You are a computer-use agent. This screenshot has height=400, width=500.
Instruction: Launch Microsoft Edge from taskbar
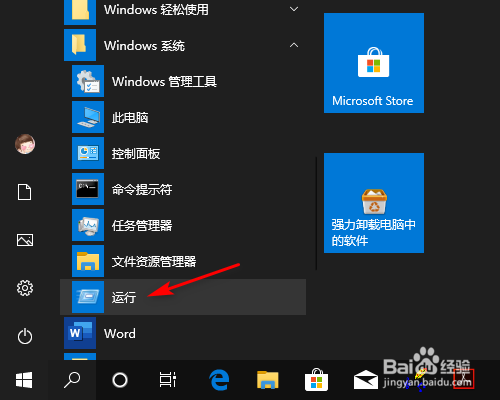pos(219,380)
